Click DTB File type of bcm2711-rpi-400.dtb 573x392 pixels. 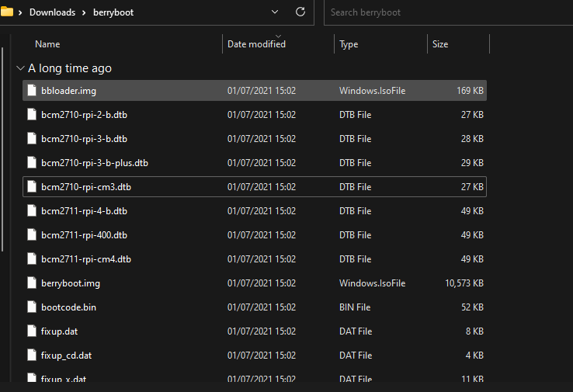tap(355, 235)
